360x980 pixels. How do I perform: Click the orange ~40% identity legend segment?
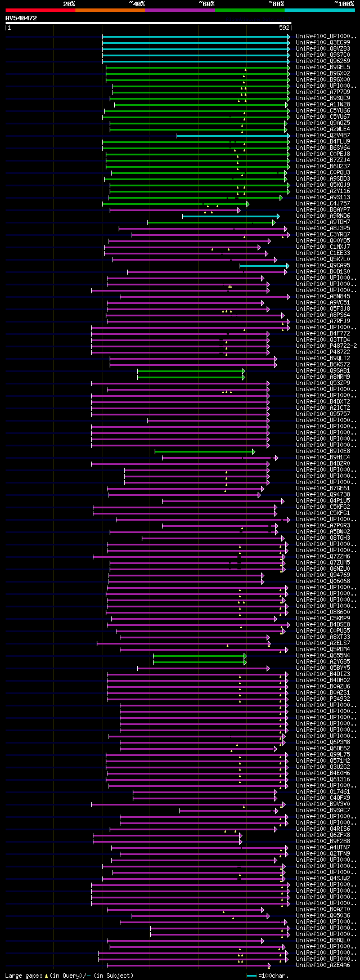tap(110, 10)
